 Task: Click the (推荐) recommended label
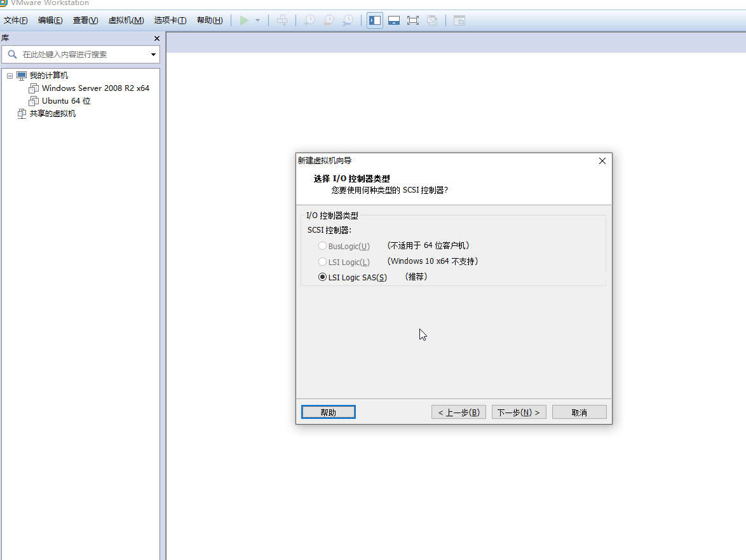pyautogui.click(x=416, y=277)
